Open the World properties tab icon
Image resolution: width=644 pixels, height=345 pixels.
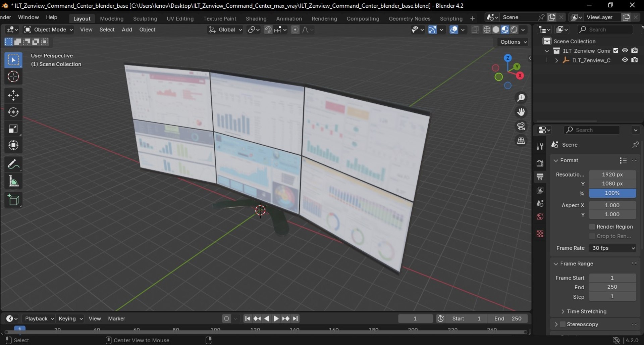click(x=540, y=217)
